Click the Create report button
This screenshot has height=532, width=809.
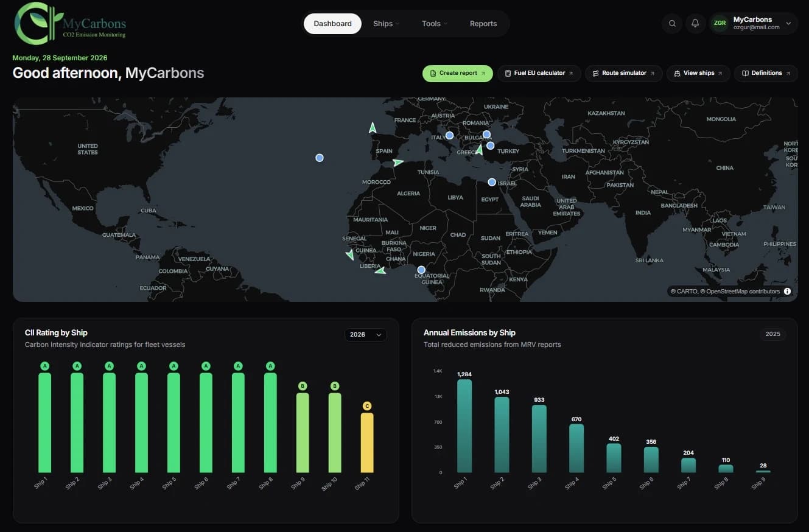pyautogui.click(x=458, y=73)
